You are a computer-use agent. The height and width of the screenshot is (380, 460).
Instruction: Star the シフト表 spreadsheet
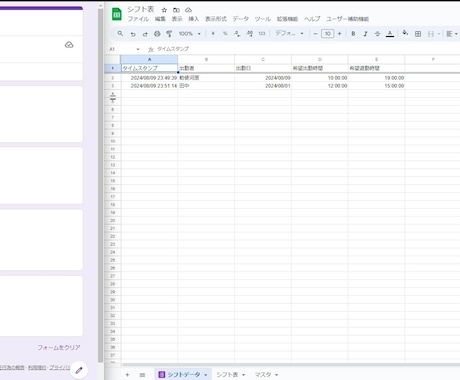[164, 10]
